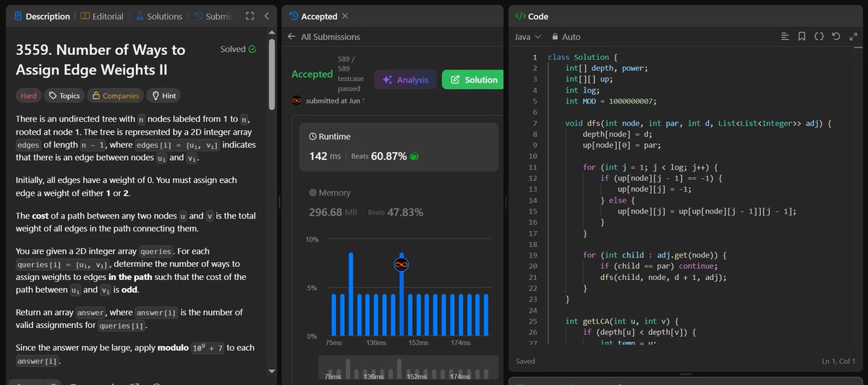The image size is (868, 385).
Task: Click the mini runtime range selector below chart
Action: point(409,368)
